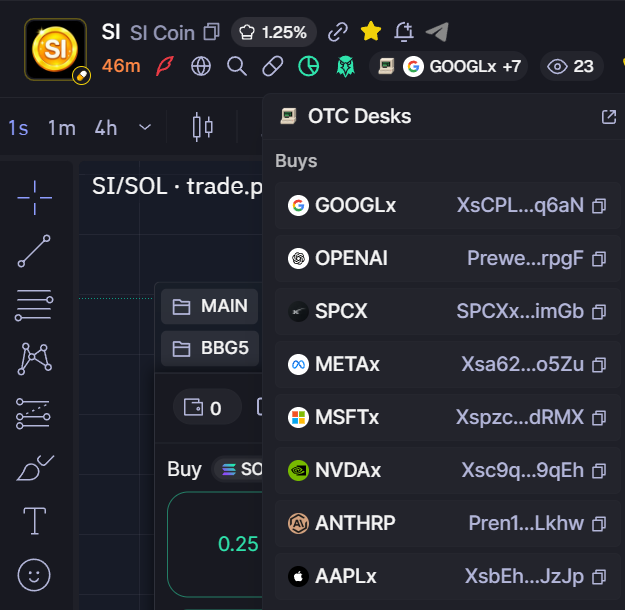Open the emoji smiley tool

[34, 575]
